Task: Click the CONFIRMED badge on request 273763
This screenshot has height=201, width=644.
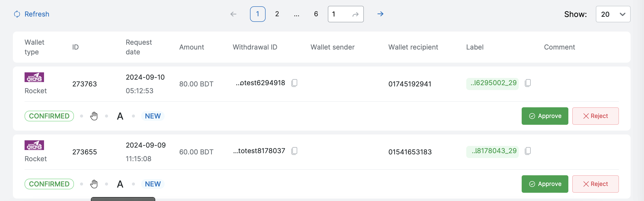Action: coord(49,116)
